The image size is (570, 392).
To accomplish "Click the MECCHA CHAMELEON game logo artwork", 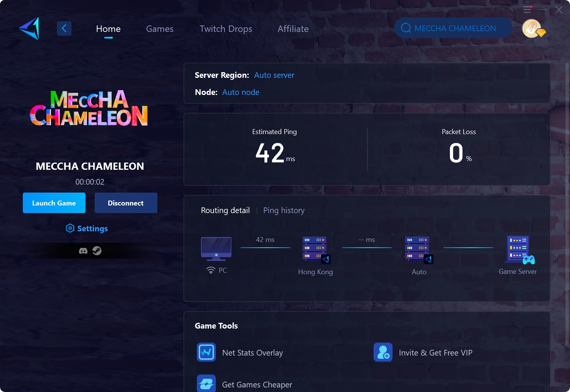I will click(89, 108).
